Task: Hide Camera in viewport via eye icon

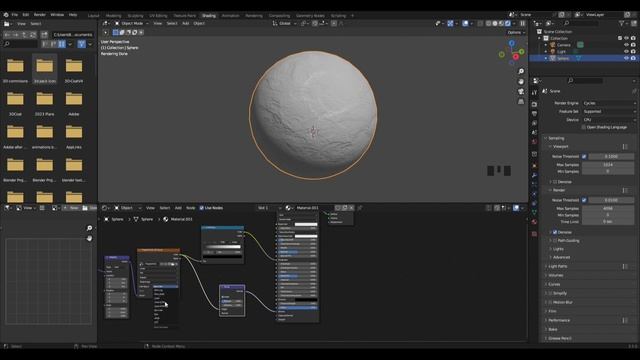Action: [x=627, y=45]
